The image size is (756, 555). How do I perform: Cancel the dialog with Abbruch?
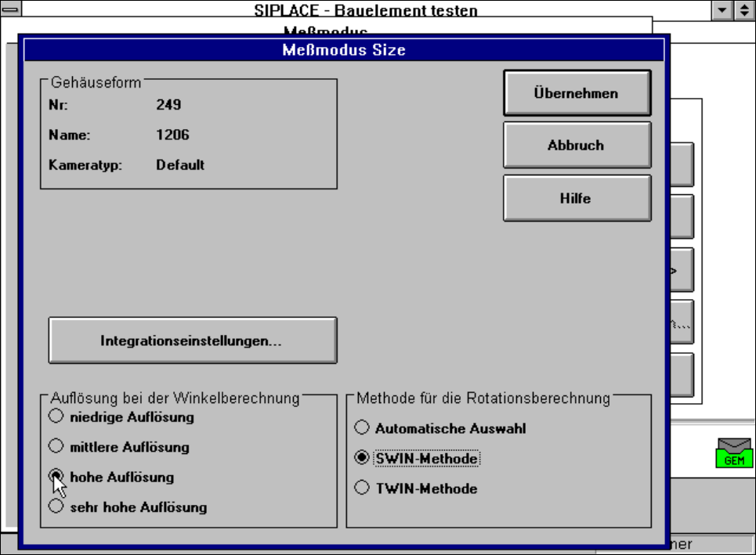pos(577,145)
